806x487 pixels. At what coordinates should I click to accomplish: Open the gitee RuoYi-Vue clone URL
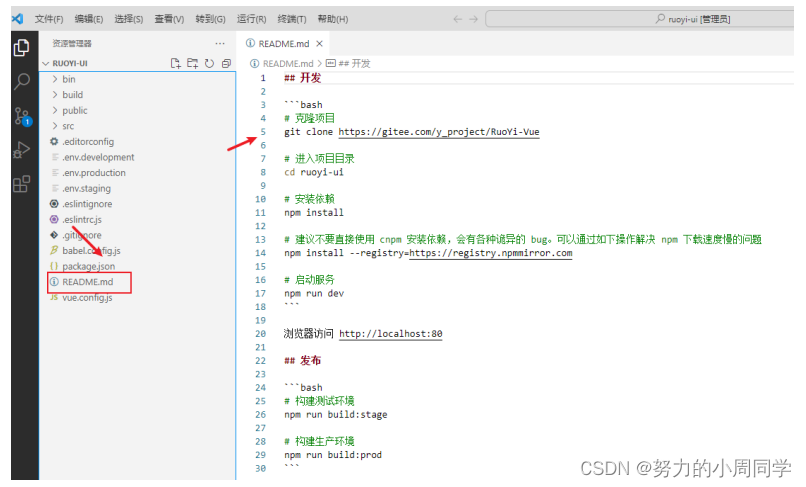(438, 132)
